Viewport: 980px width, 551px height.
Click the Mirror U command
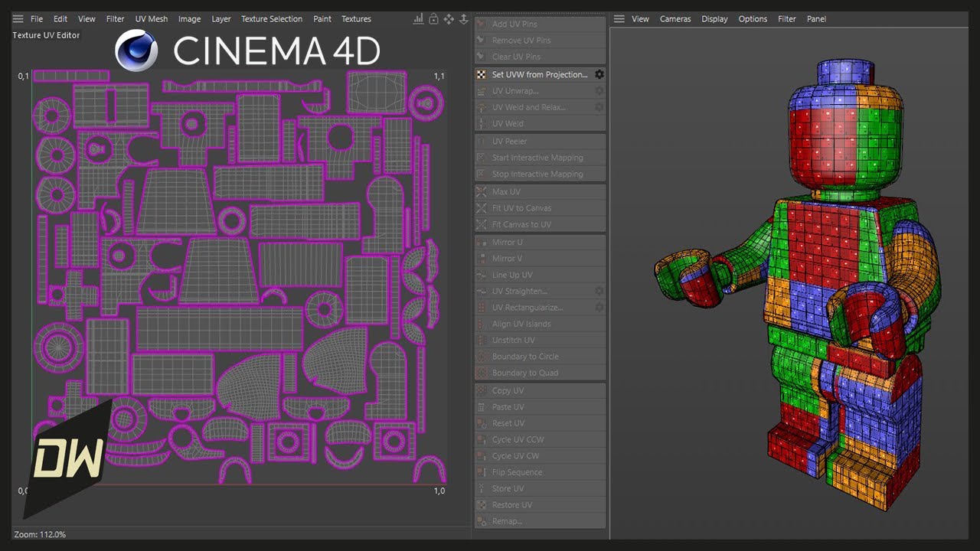point(541,242)
